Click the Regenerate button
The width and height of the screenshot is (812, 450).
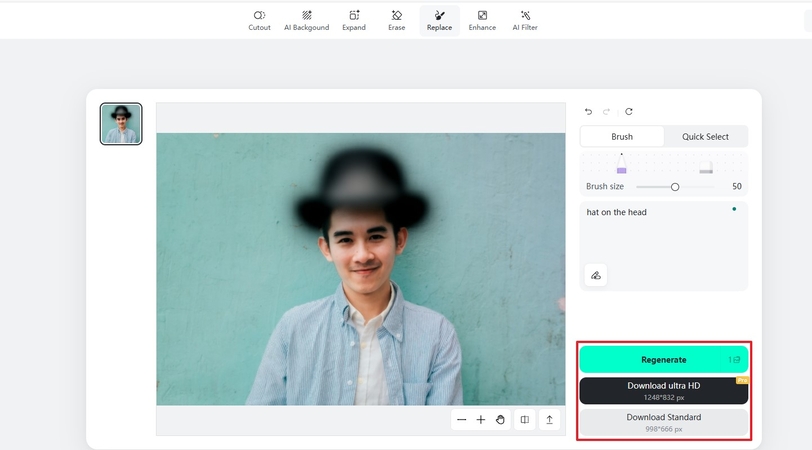663,359
